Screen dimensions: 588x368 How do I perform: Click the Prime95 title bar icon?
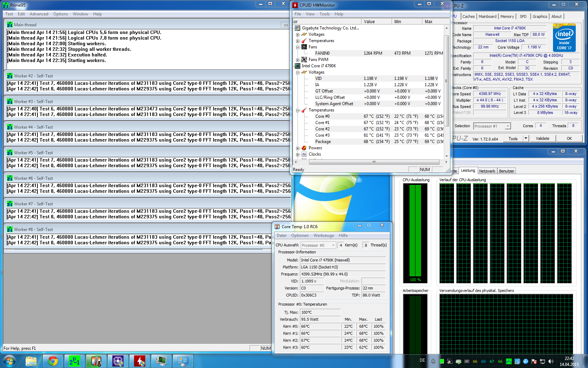tap(6, 5)
